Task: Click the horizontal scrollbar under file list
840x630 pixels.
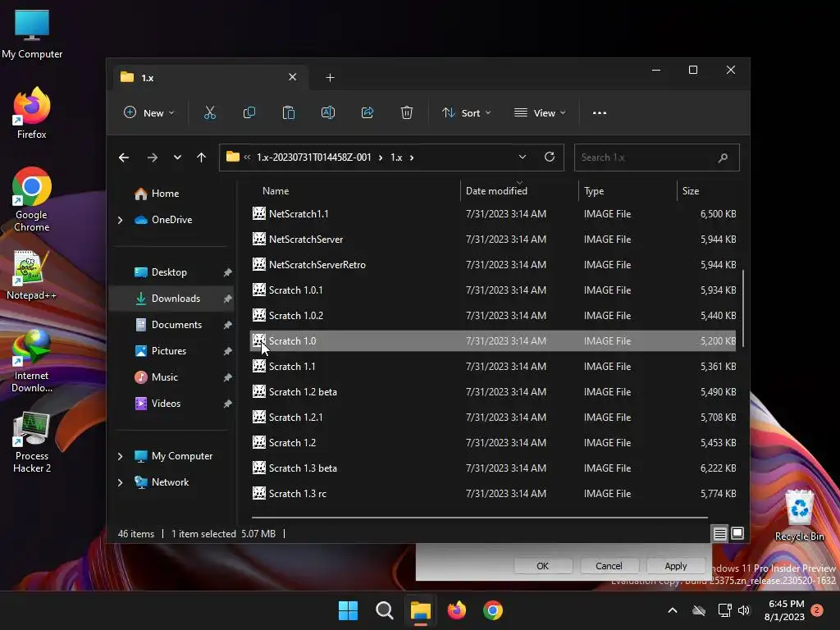Action: (x=479, y=518)
